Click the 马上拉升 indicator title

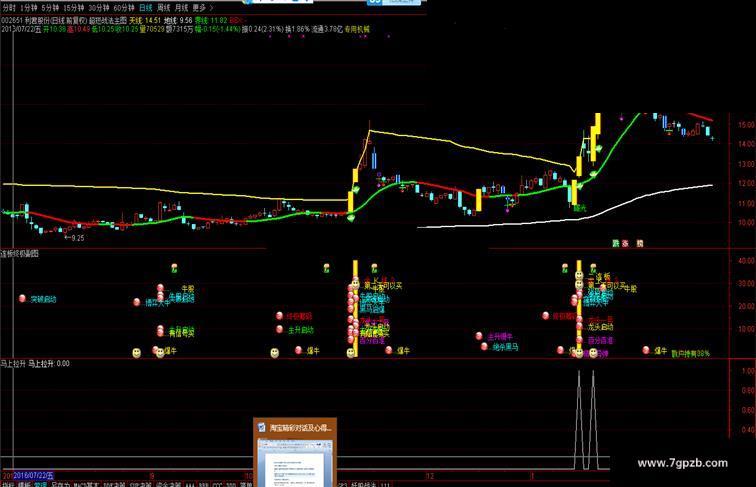click(x=14, y=364)
